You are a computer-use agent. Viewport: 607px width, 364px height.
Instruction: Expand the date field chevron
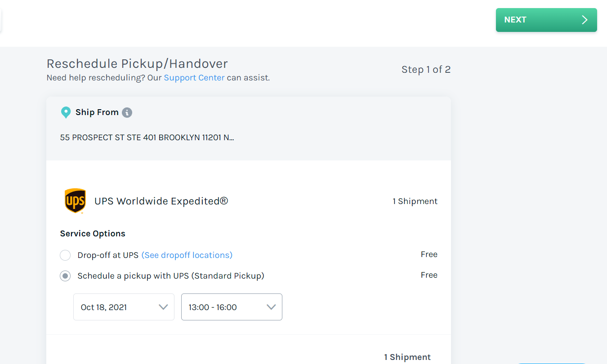click(x=163, y=307)
